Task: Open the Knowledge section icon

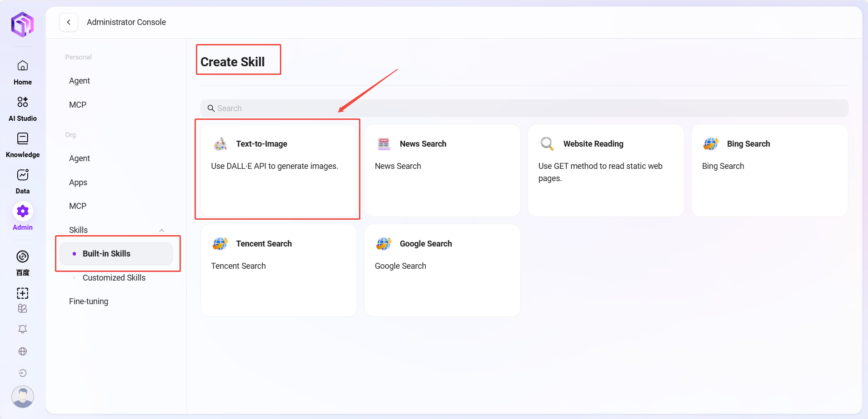Action: [x=23, y=139]
